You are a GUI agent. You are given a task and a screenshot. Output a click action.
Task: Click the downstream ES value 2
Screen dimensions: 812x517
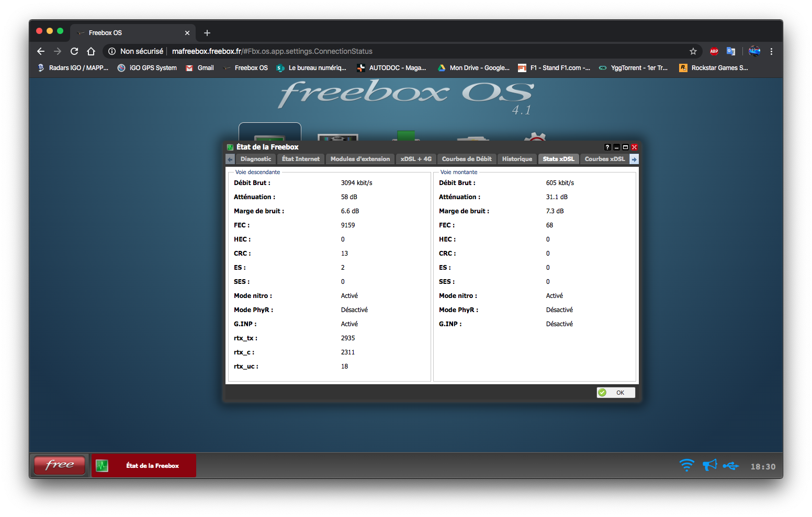343,268
